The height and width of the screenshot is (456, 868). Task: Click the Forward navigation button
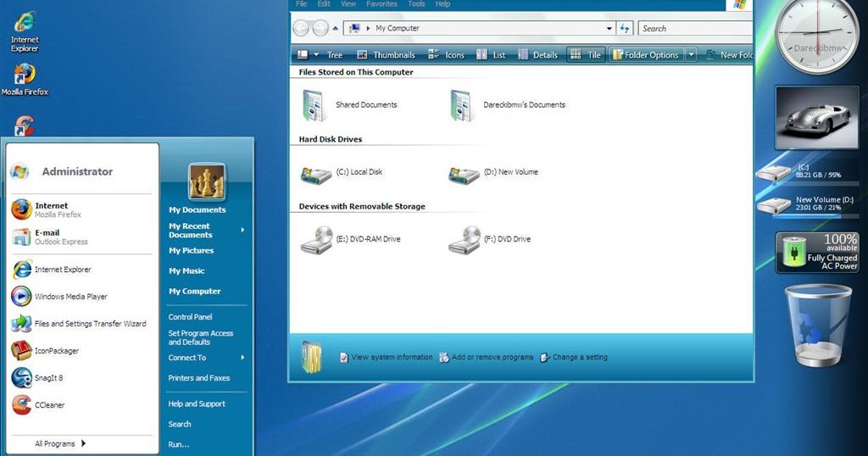point(320,28)
